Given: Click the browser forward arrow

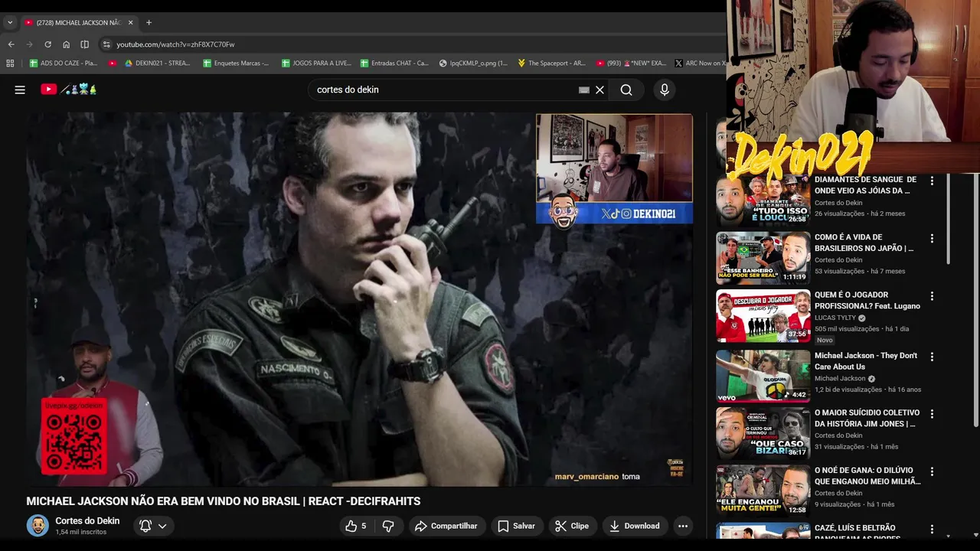Looking at the screenshot, I should (29, 44).
